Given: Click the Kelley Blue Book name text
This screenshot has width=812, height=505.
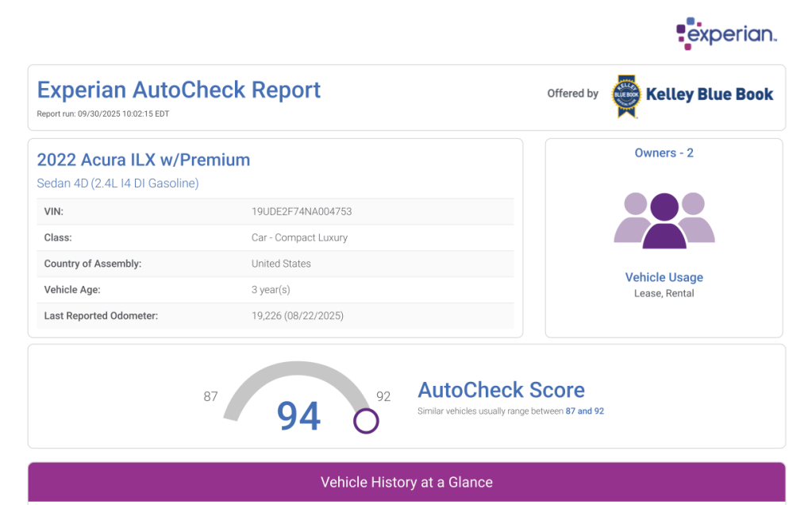Looking at the screenshot, I should pos(710,94).
